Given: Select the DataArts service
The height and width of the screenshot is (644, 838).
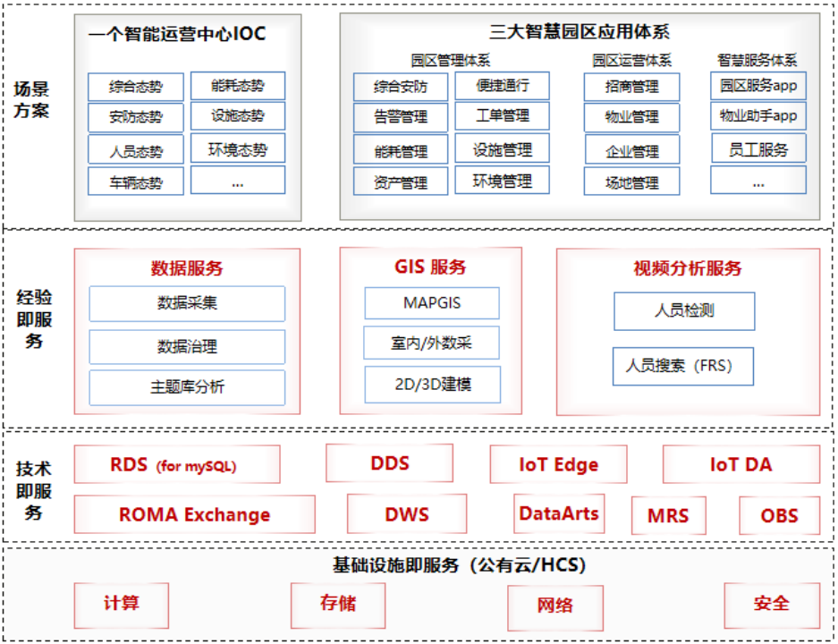Looking at the screenshot, I should (x=559, y=513).
